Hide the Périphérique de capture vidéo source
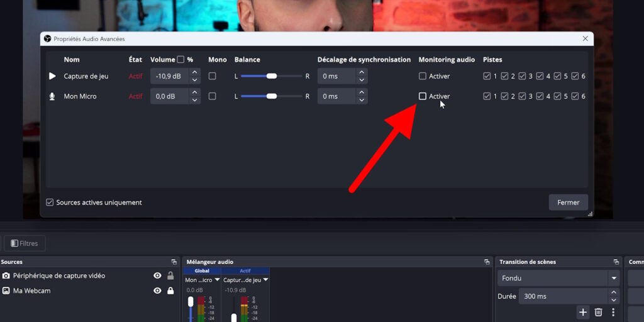This screenshot has height=322, width=644. (x=157, y=275)
